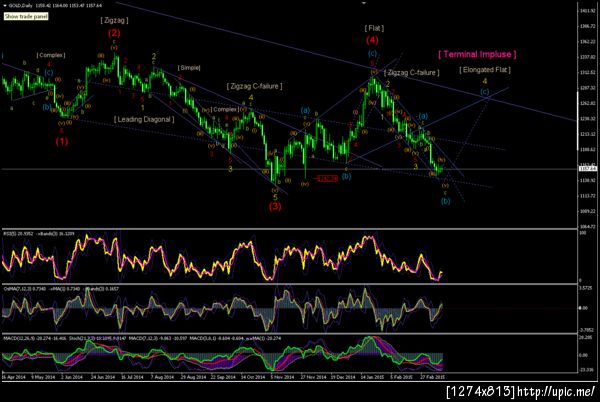Image resolution: width=600 pixels, height=402 pixels.
Task: Click the 27 Feb 2015 date label
Action: point(432,377)
